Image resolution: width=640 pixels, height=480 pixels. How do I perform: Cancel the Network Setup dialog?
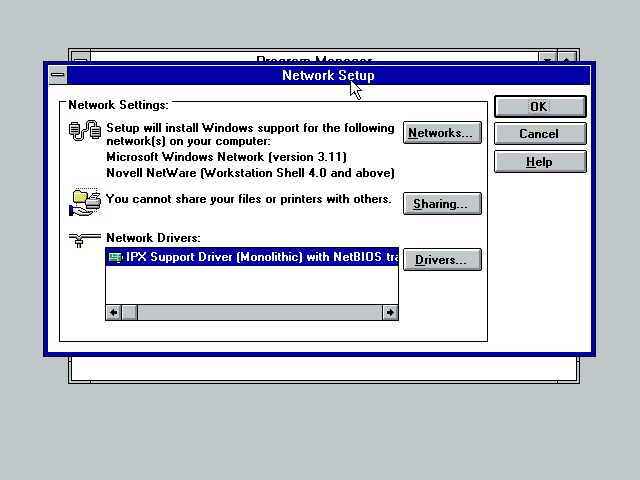tap(540, 134)
